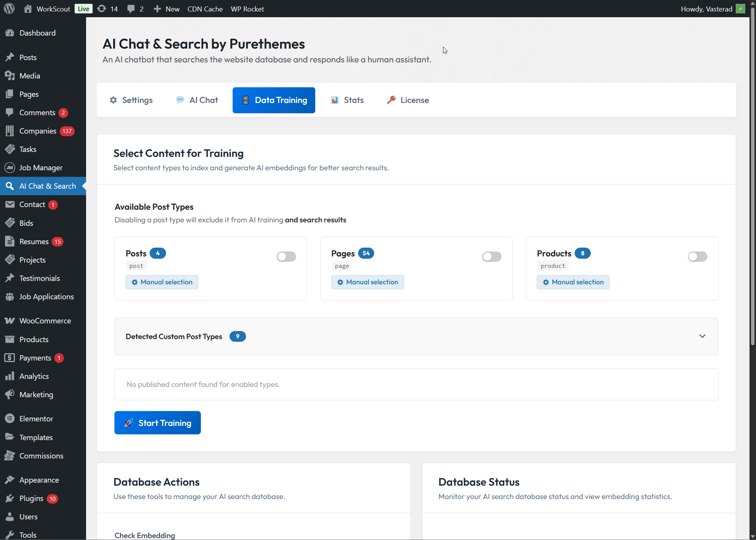Viewport: 756px width, 540px height.
Task: Toggle the Products post type switch
Action: click(x=697, y=256)
